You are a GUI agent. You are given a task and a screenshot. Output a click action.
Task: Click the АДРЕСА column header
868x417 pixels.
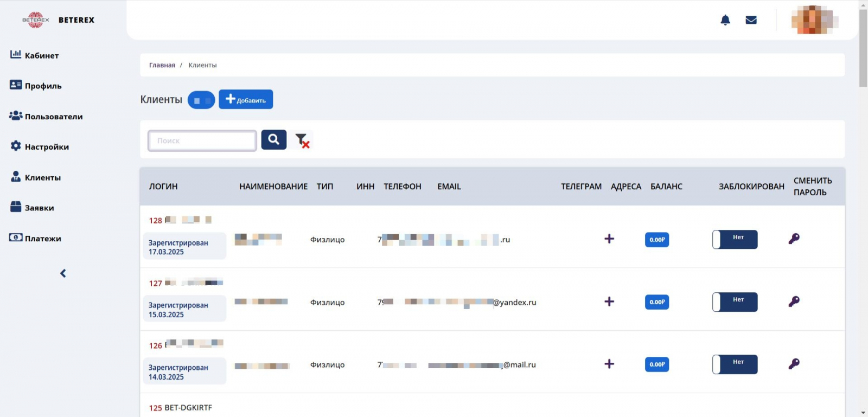[626, 187]
